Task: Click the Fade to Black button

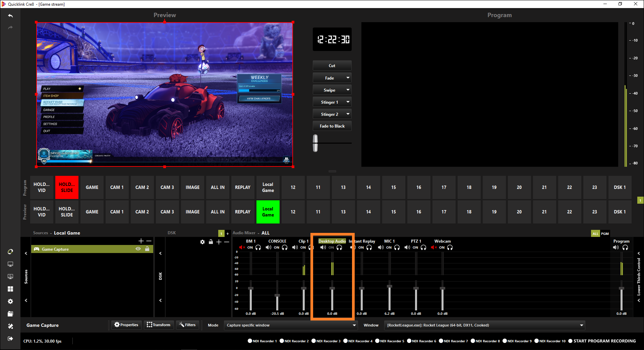Action: 332,126
